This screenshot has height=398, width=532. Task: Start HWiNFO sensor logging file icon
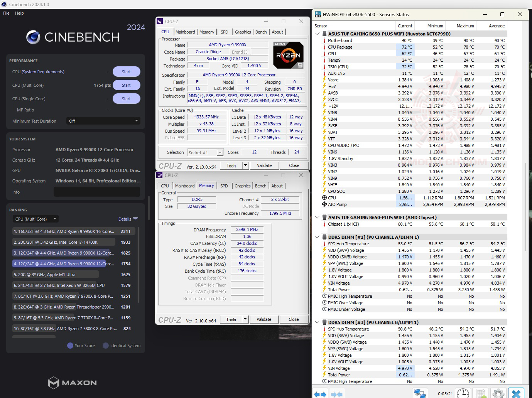coord(481,393)
